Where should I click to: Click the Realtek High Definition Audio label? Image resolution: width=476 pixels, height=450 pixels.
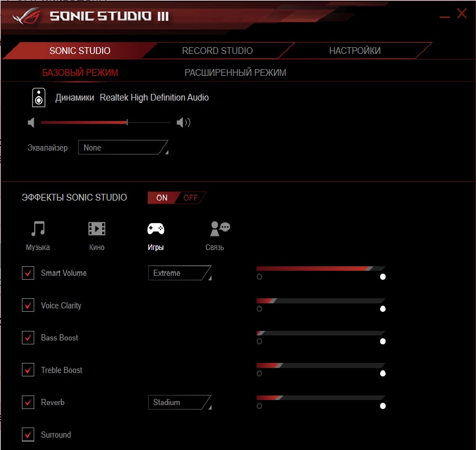[154, 98]
